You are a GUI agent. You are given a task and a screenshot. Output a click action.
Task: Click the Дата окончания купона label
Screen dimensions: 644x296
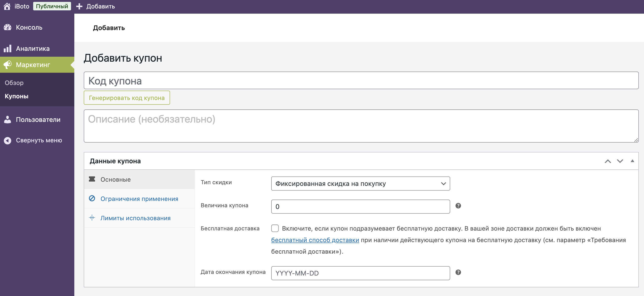(233, 272)
